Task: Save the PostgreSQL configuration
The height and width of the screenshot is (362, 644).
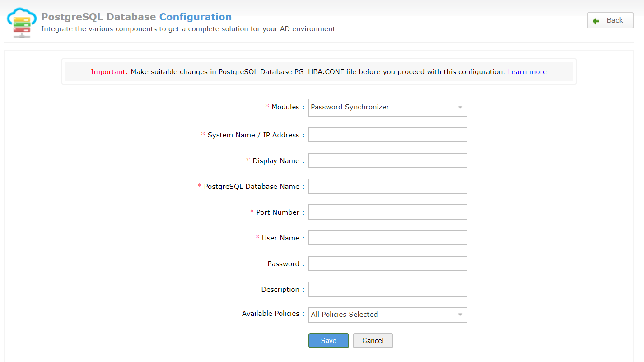Action: click(328, 341)
